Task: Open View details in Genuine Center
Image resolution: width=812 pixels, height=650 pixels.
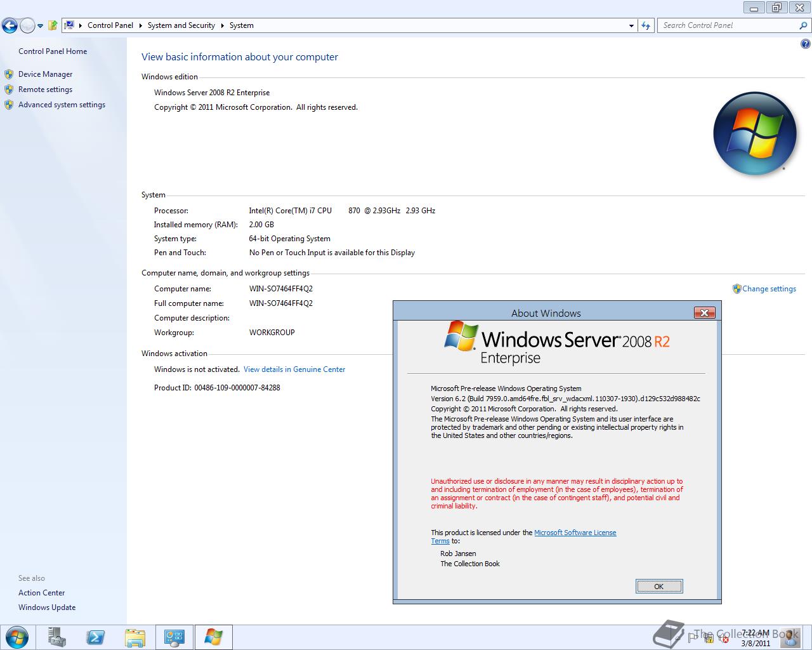Action: point(294,369)
